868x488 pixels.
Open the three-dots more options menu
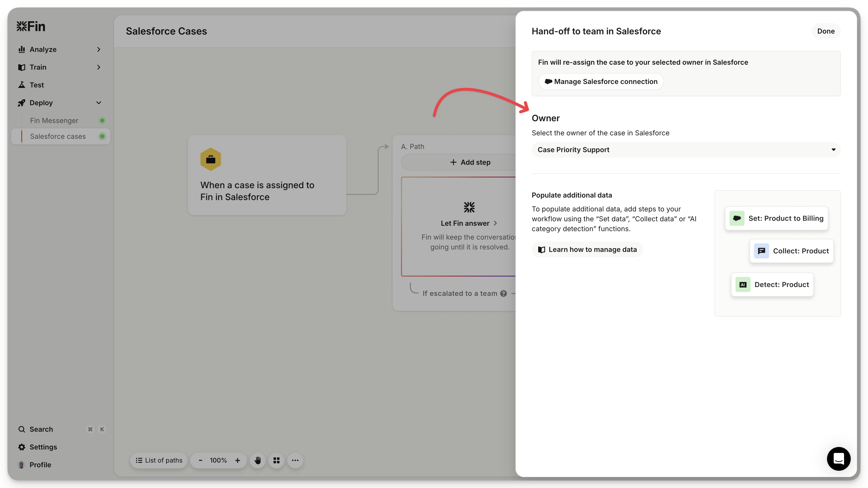coord(295,460)
